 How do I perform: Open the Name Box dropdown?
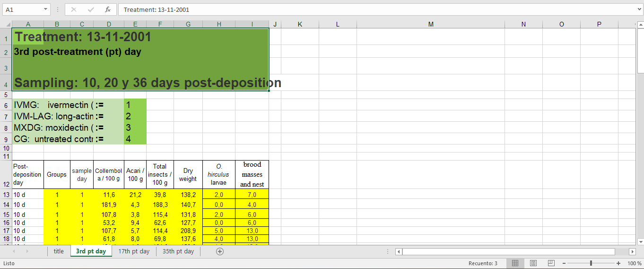pos(45,9)
